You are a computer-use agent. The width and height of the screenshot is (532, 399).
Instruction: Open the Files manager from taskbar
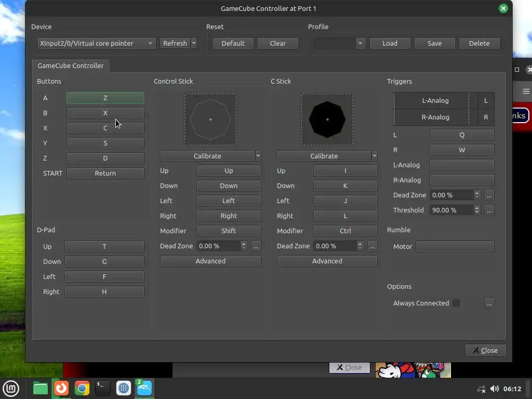(41, 389)
